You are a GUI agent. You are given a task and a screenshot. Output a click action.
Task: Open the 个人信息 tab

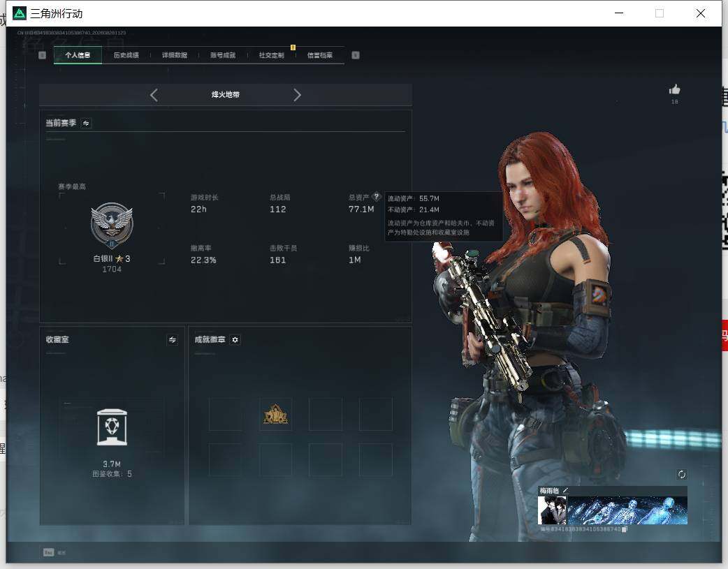coord(78,55)
